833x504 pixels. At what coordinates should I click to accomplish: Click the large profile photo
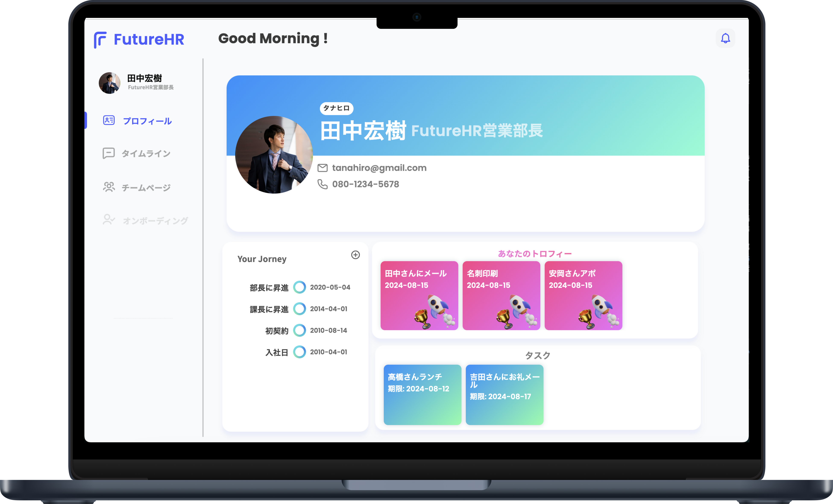tap(274, 155)
